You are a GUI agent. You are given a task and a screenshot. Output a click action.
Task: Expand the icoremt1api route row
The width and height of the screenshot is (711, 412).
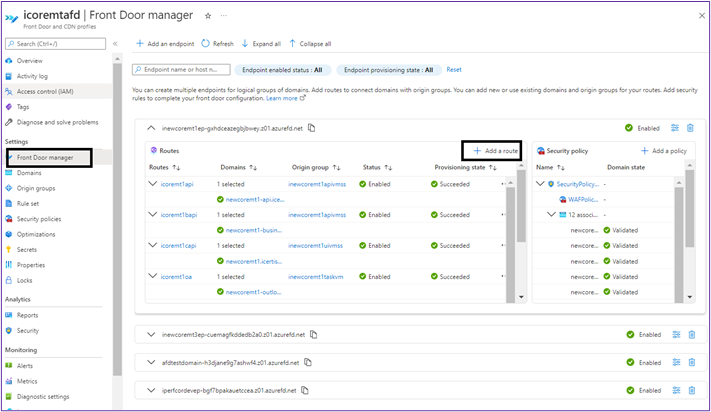pyautogui.click(x=153, y=184)
